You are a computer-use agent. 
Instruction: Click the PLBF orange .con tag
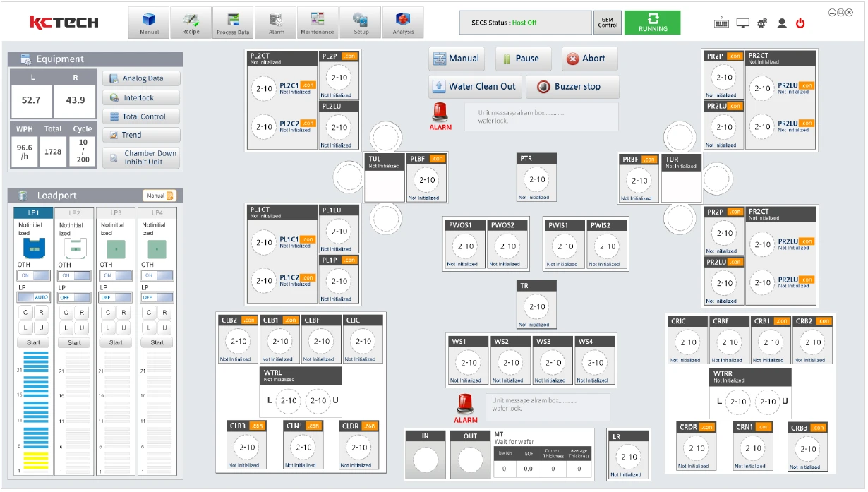tap(437, 159)
